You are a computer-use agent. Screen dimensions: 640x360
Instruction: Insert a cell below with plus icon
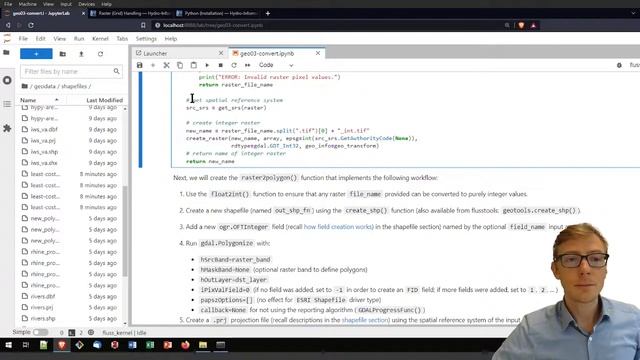coord(153,65)
